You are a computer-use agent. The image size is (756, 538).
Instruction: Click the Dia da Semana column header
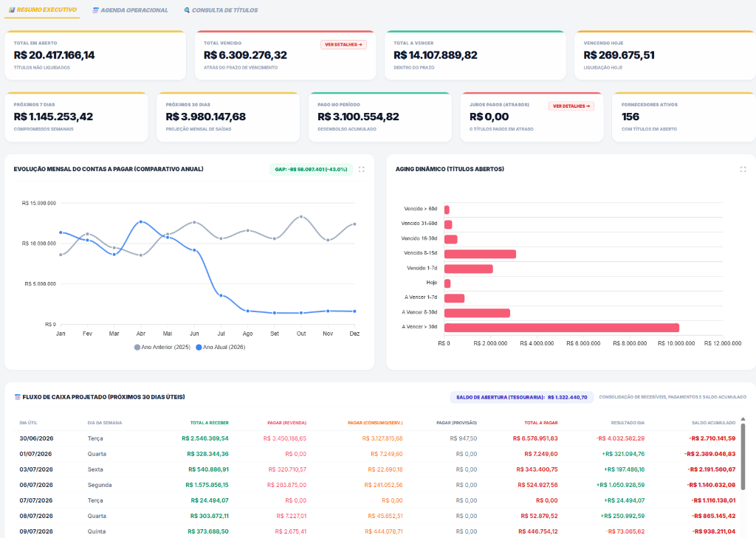click(x=105, y=423)
